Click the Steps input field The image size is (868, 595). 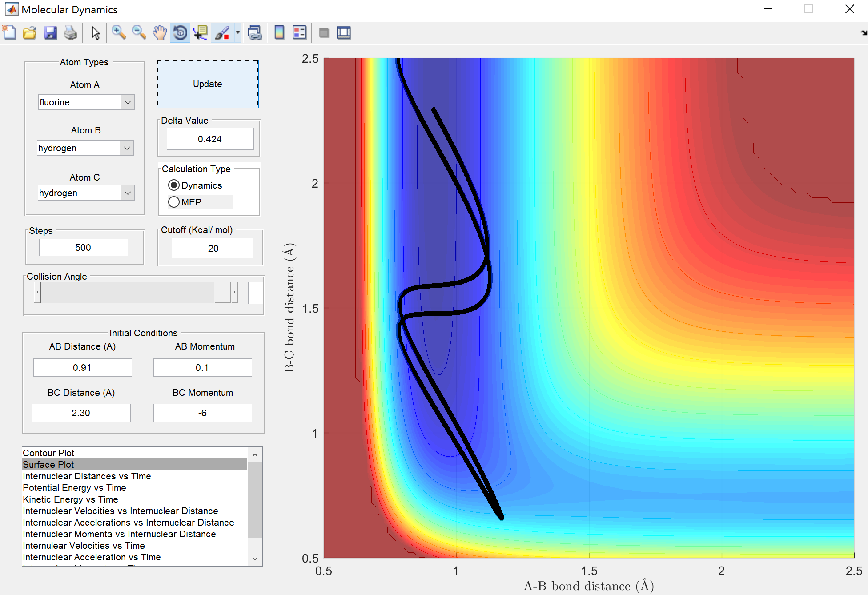[x=83, y=248]
